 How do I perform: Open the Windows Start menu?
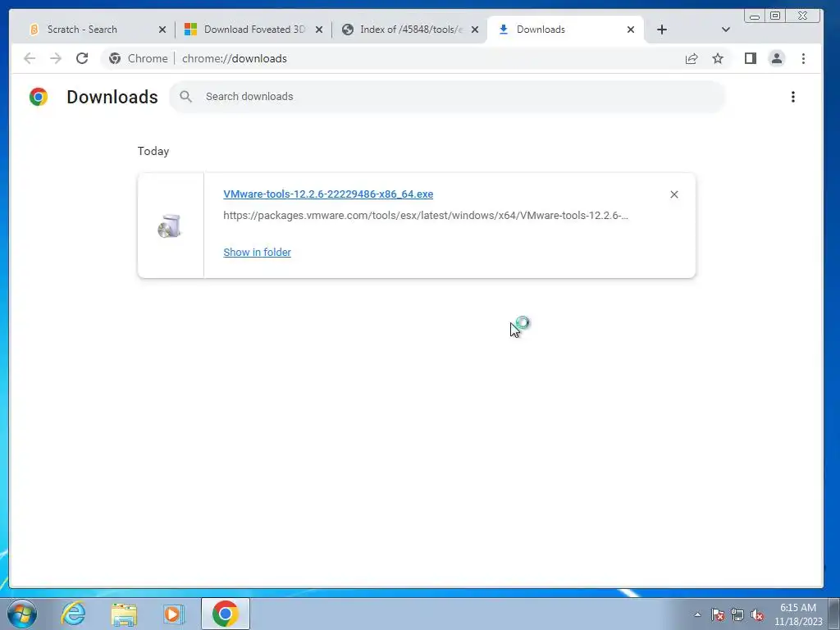pos(22,614)
